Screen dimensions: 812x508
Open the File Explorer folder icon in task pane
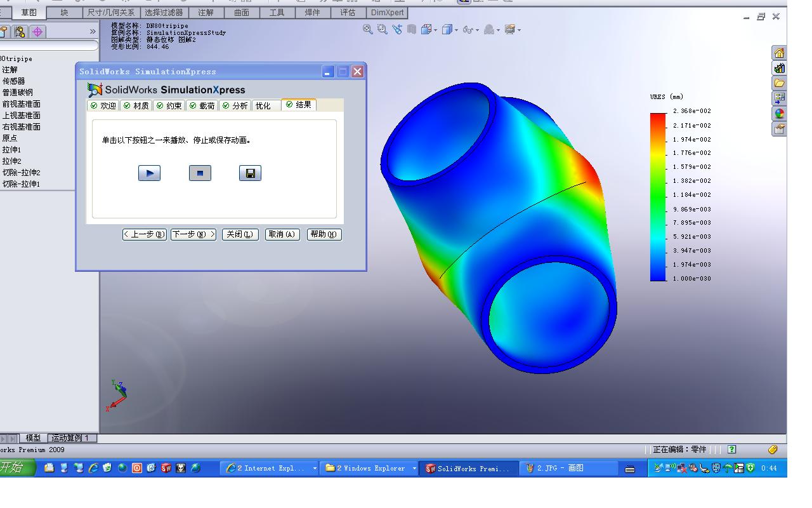pos(779,83)
